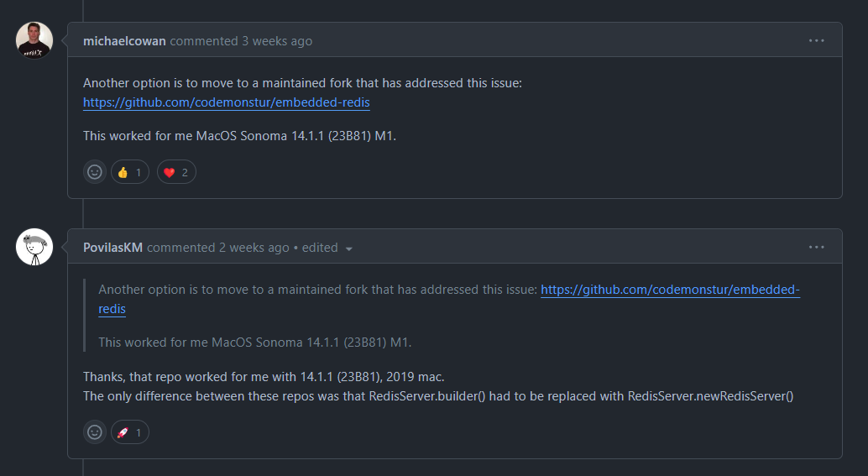Toggle heart reaction on michaelcowan's comment
Viewport: 868px width, 476px height.
pyautogui.click(x=176, y=172)
